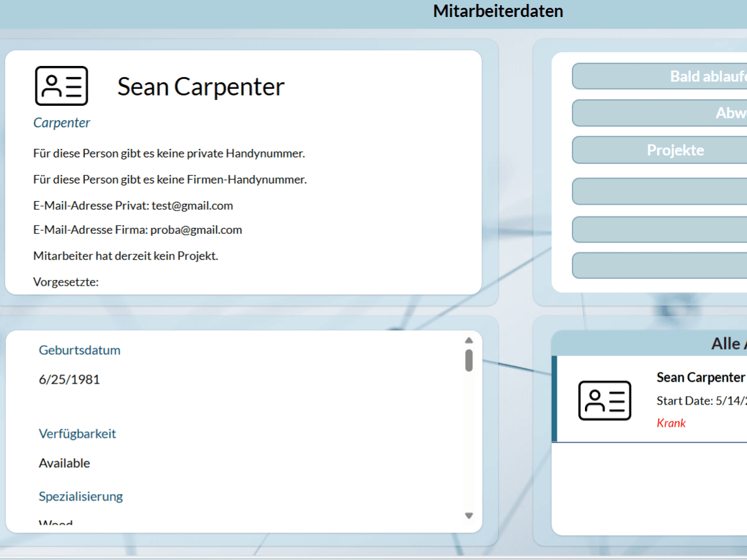Click the italic 'Carpenter' role label
This screenshot has height=560, width=747.
pos(61,123)
